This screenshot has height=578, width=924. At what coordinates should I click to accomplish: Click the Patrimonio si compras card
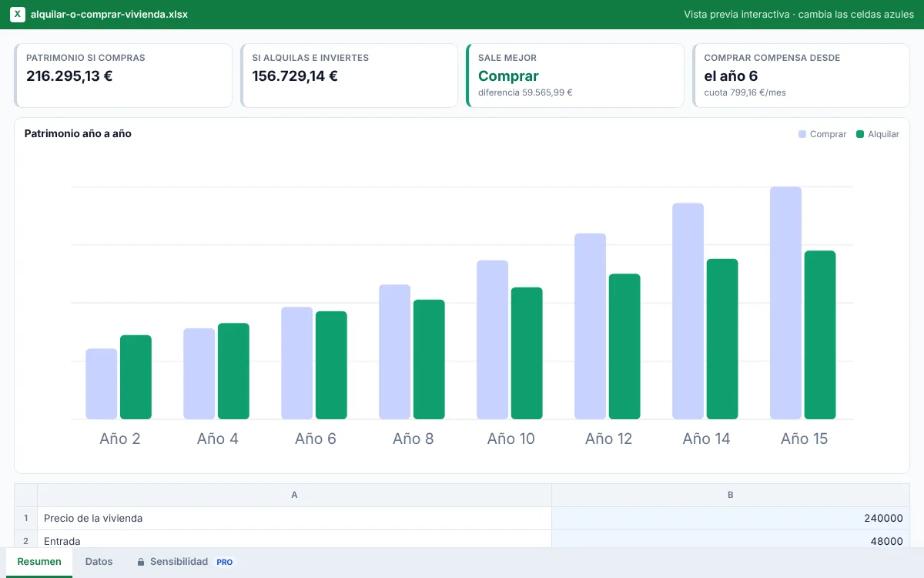click(123, 76)
